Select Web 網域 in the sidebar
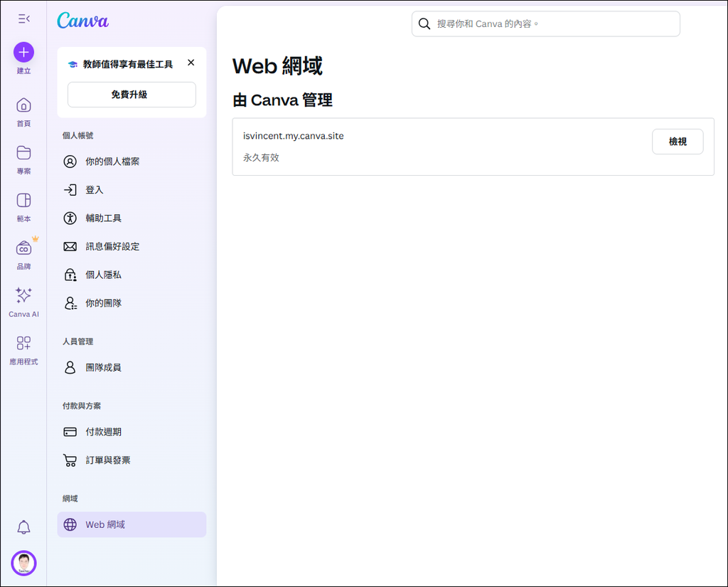Image resolution: width=728 pixels, height=587 pixels. tap(132, 524)
